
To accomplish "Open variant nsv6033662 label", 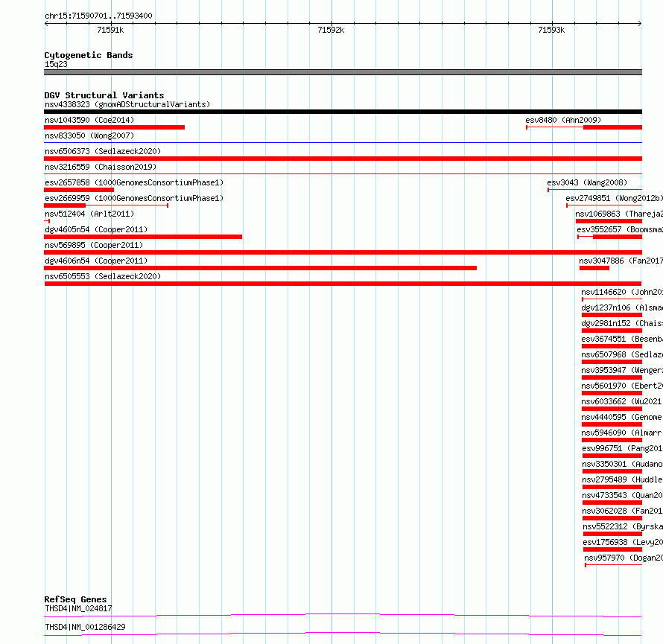I will tap(622, 401).
